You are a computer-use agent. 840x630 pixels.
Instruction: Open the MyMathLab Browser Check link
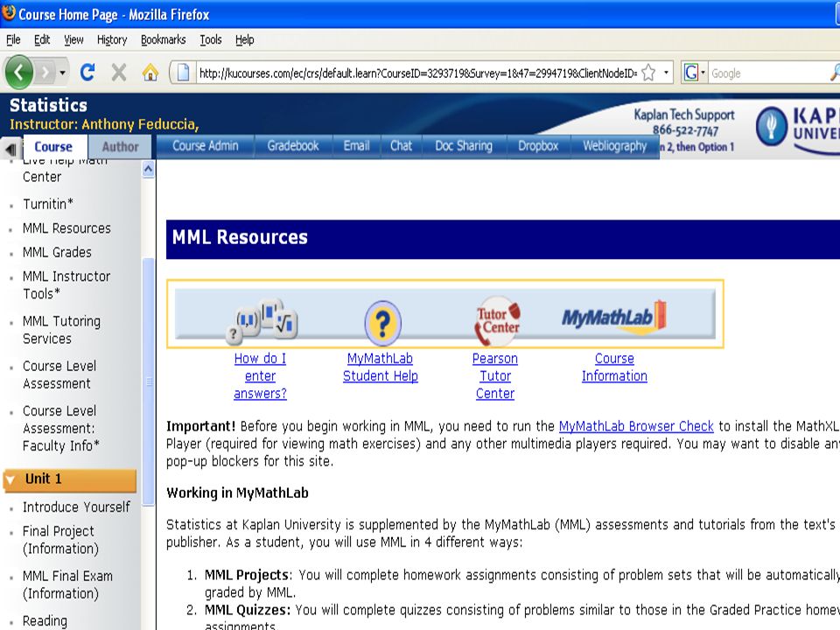tap(636, 426)
